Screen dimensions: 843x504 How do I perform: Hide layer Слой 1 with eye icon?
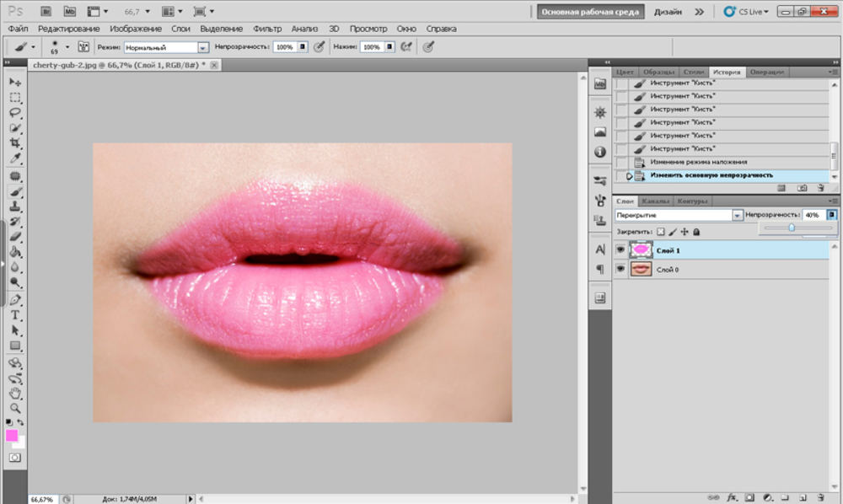coord(621,249)
